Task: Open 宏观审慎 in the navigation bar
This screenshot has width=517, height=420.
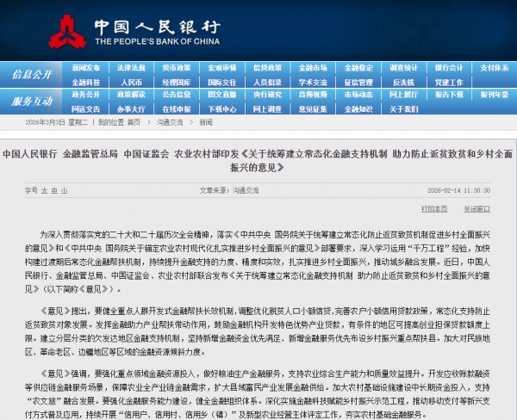Action: (x=222, y=68)
